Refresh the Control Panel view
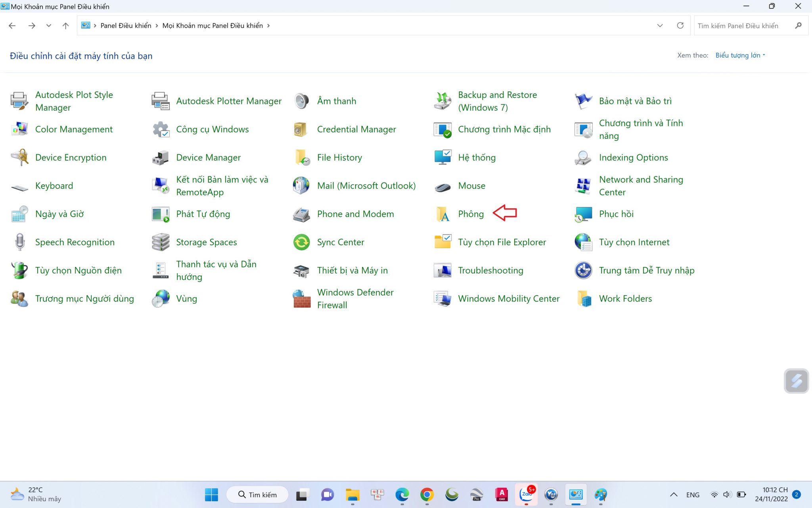Viewport: 812px width, 508px height. (680, 26)
